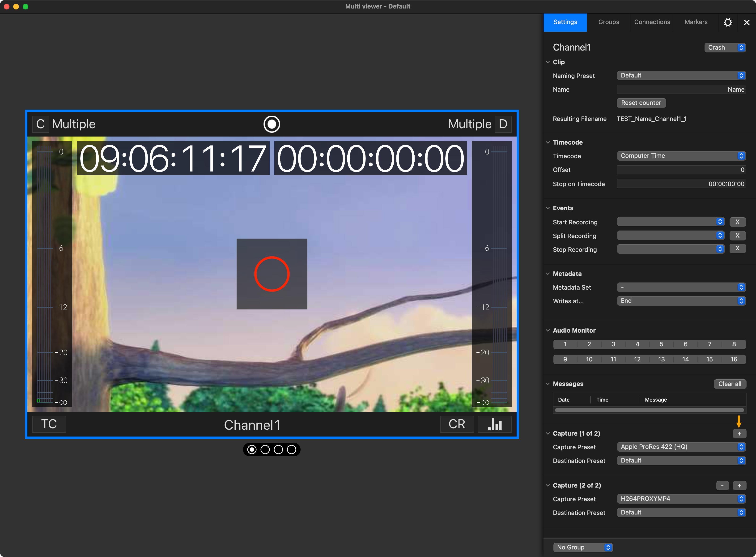Screen dimensions: 756x557
Task: Switch to the Groups tab
Action: pyautogui.click(x=609, y=22)
